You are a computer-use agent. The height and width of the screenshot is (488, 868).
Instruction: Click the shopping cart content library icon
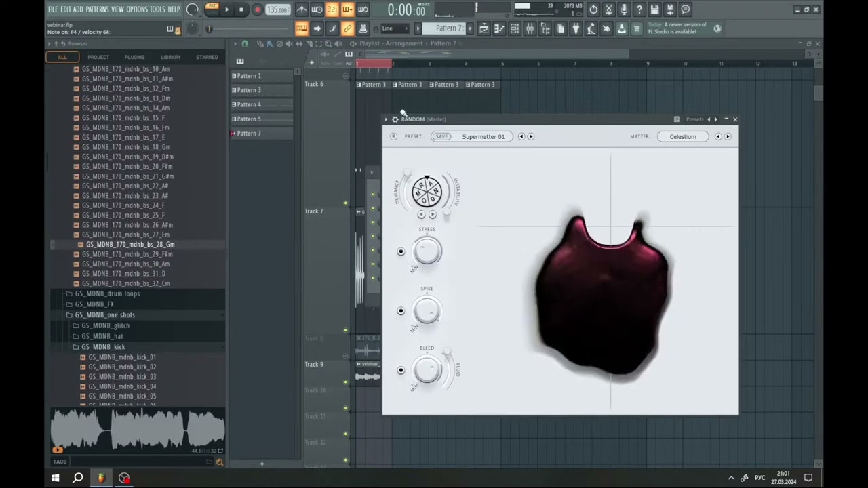click(637, 28)
